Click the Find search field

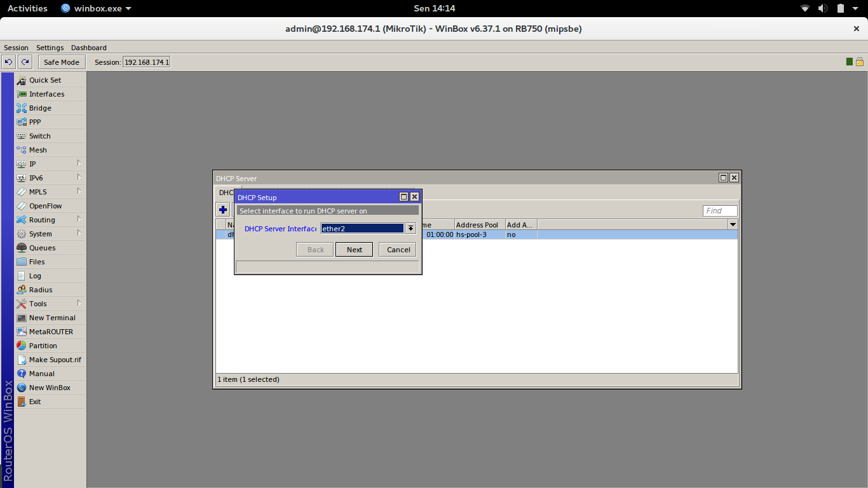[x=720, y=211]
